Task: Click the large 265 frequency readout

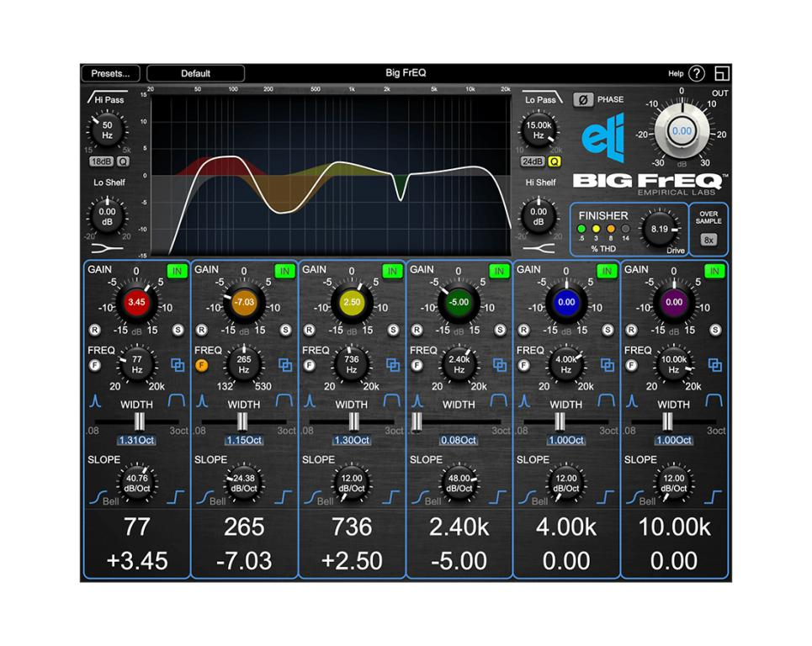Action: [x=244, y=527]
